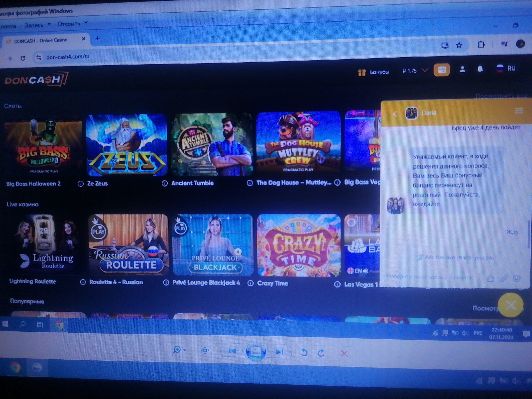Open the Windows Start button in screenshot
The image size is (532, 399).
(x=5, y=324)
